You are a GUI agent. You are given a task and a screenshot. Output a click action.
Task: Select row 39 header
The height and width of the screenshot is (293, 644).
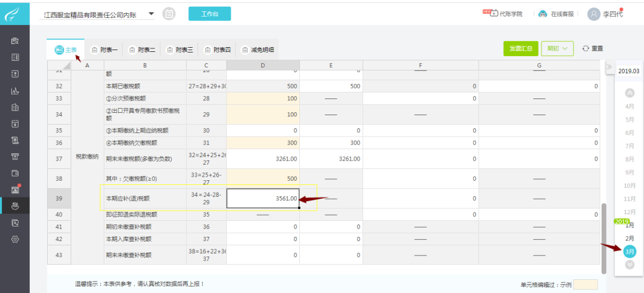point(58,199)
